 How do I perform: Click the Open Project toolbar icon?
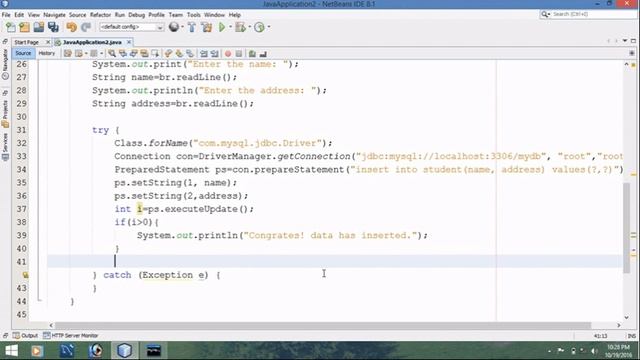(39, 27)
